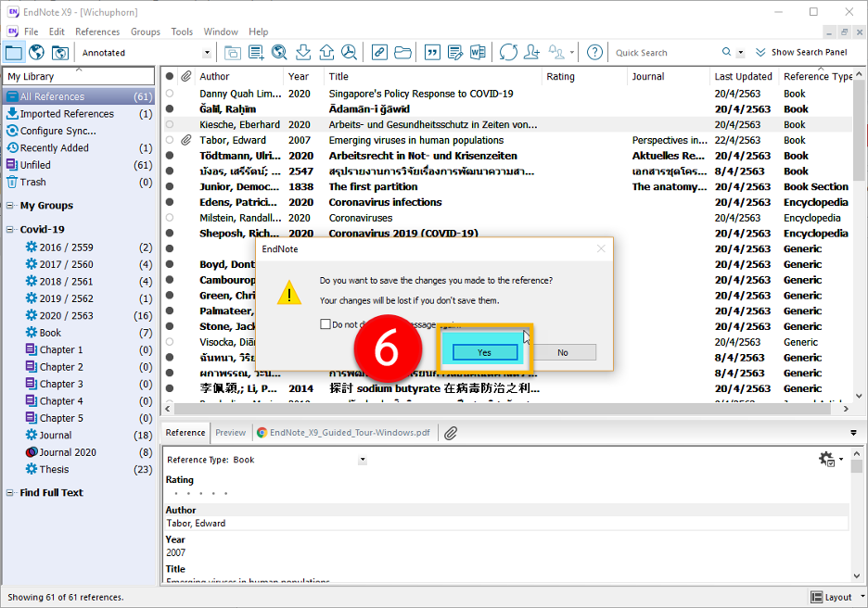This screenshot has height=608, width=868.
Task: Toggle read status dot for Danny Quah row
Action: pyautogui.click(x=170, y=94)
